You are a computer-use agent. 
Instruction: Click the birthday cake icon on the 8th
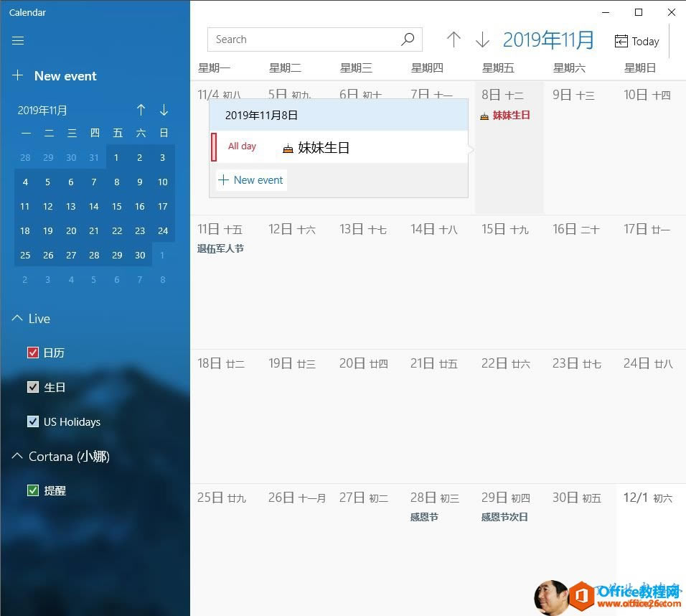click(484, 116)
